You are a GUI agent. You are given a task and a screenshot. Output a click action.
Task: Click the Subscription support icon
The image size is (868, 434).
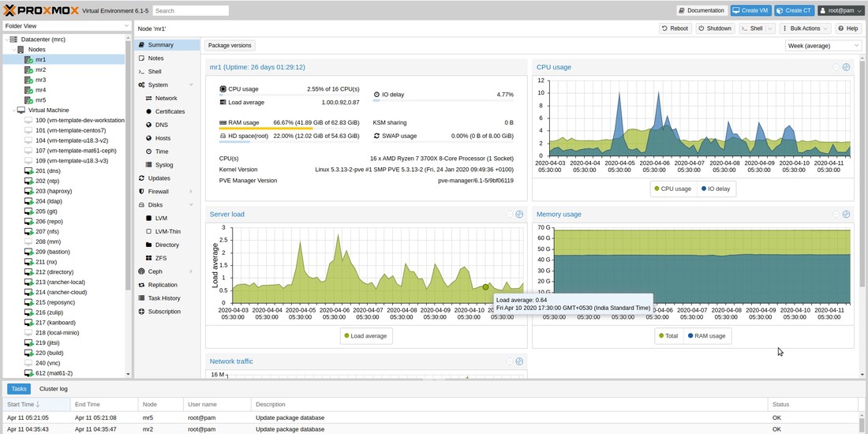click(x=142, y=312)
